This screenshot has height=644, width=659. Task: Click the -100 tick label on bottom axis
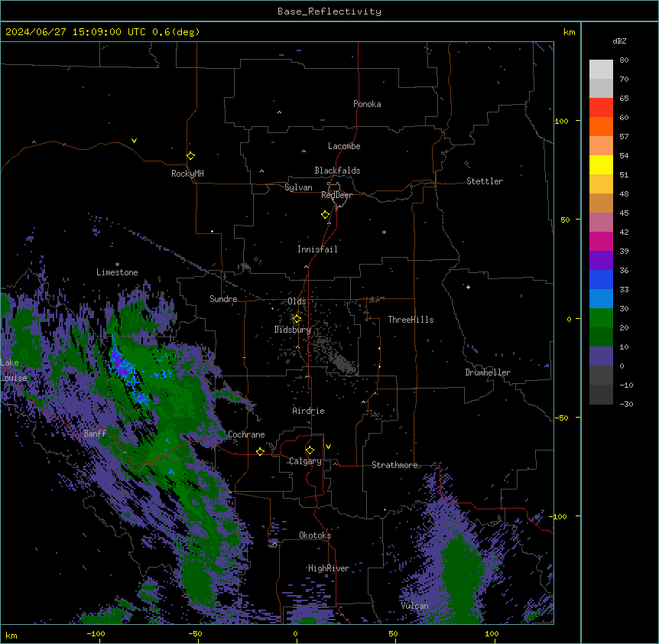(96, 633)
